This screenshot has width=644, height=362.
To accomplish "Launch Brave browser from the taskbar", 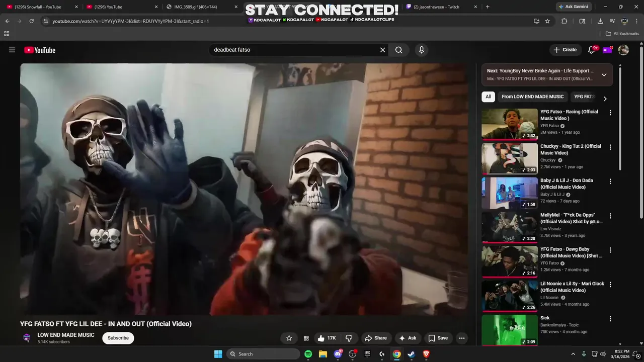I will tap(426, 354).
